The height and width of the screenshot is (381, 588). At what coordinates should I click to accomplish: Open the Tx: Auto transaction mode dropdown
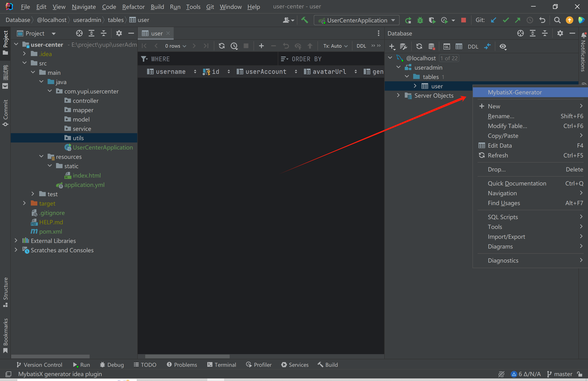coord(335,46)
